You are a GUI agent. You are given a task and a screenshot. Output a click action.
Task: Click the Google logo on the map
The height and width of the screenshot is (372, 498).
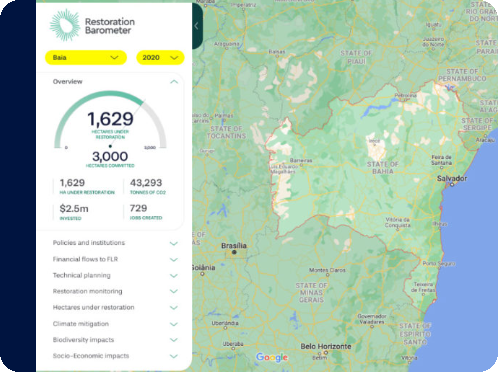pyautogui.click(x=272, y=357)
